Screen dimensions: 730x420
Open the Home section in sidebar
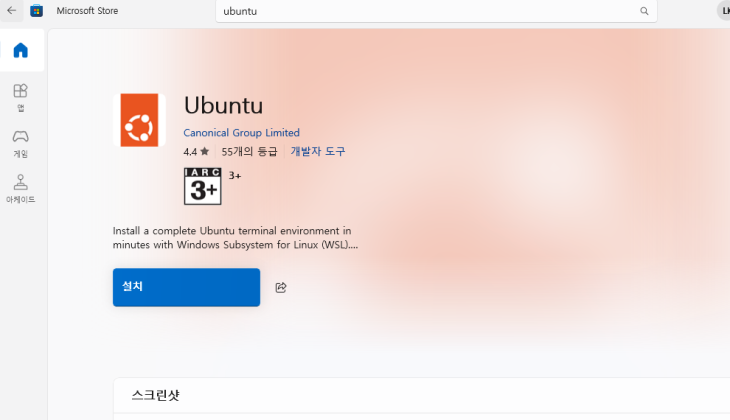(20, 50)
